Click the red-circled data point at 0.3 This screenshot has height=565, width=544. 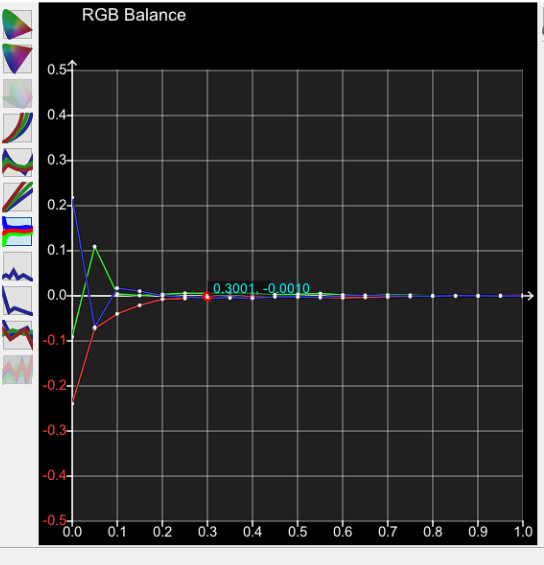207,297
